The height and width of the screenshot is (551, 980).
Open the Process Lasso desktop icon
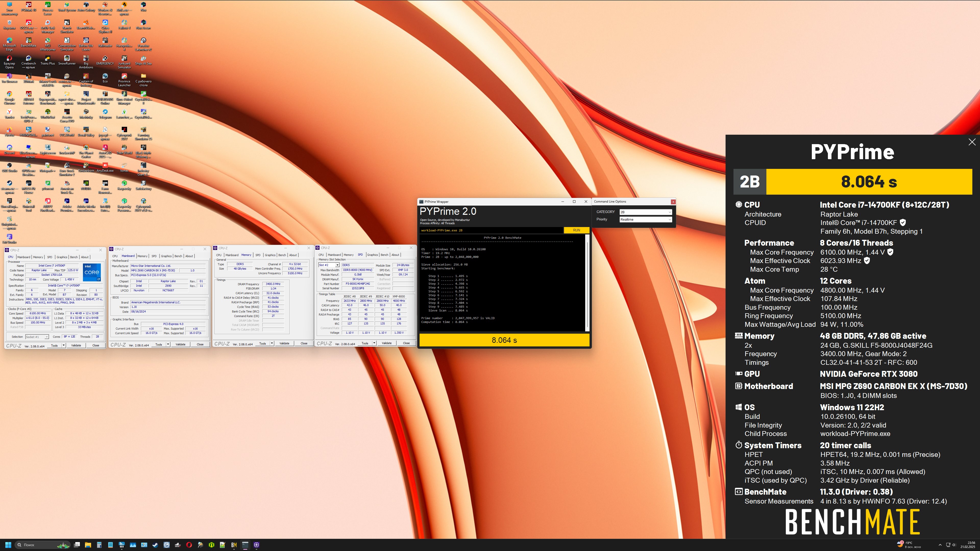47,8
